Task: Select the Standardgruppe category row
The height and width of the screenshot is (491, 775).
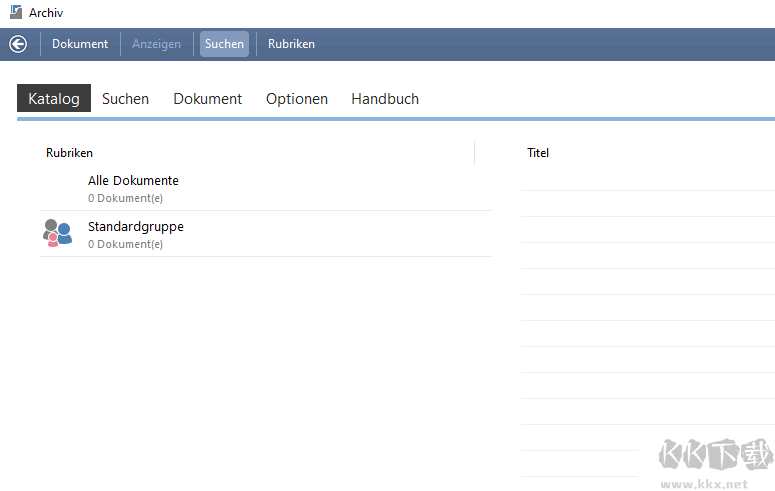Action: (266, 234)
